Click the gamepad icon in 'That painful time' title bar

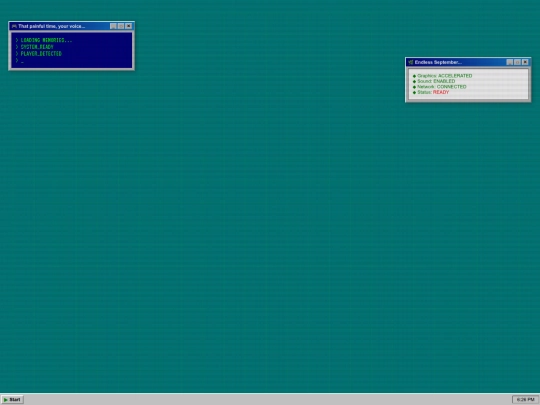click(x=14, y=26)
